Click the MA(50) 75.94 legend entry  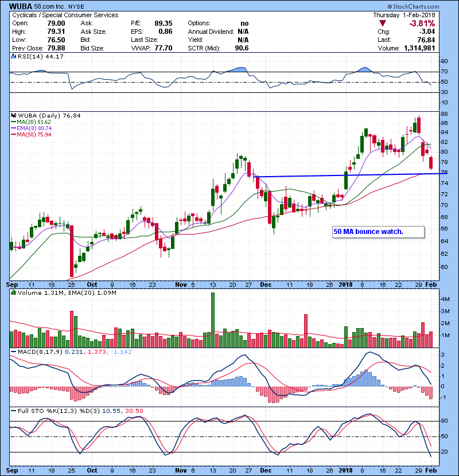[x=31, y=134]
